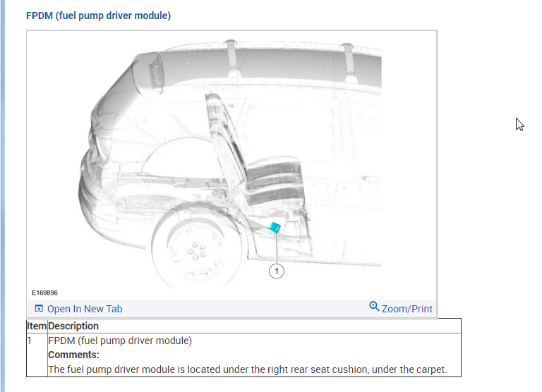Click the highlighted cyan FPDM module
Image resolution: width=542 pixels, height=392 pixels.
275,227
